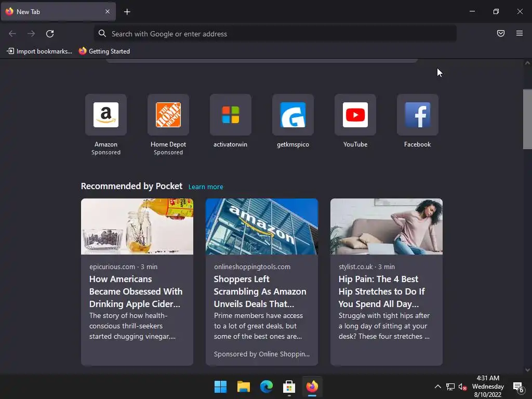Screen dimensions: 532x399
Task: Show hidden system tray icons
Action: pyautogui.click(x=437, y=387)
